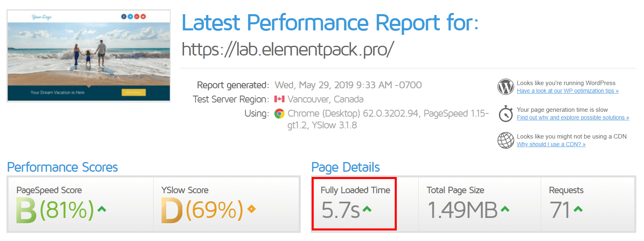Click the website screenshot thumbnail
This screenshot has width=644, height=241.
pos(89,56)
